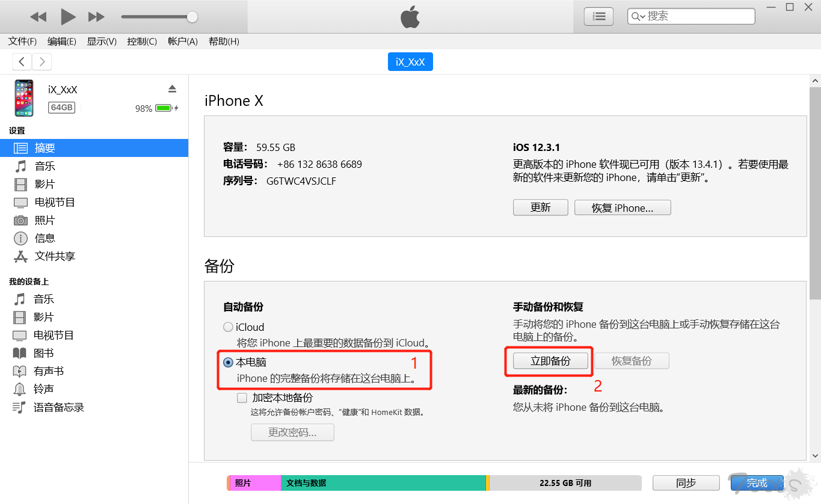The image size is (821, 504).
Task: Select 摘要 in settings sidebar
Action: (x=94, y=148)
